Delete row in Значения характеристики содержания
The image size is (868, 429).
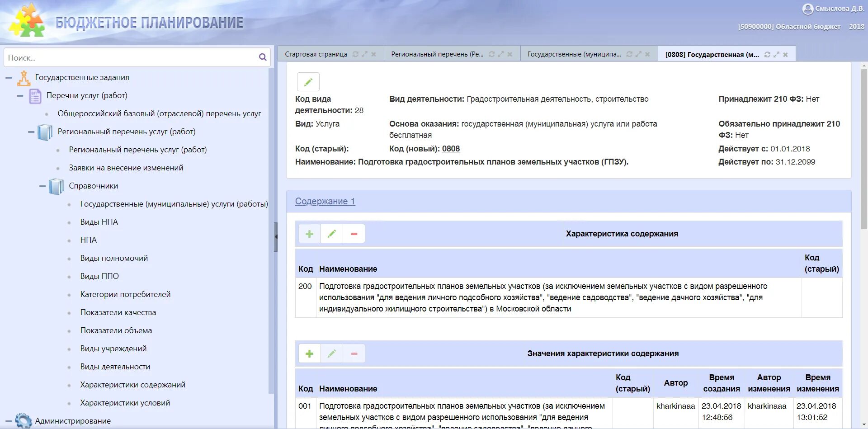[x=354, y=354]
